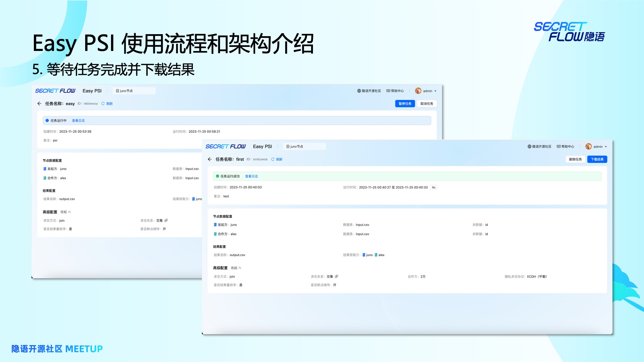
Task: Click the 取消任务 button
Action: pos(427,104)
